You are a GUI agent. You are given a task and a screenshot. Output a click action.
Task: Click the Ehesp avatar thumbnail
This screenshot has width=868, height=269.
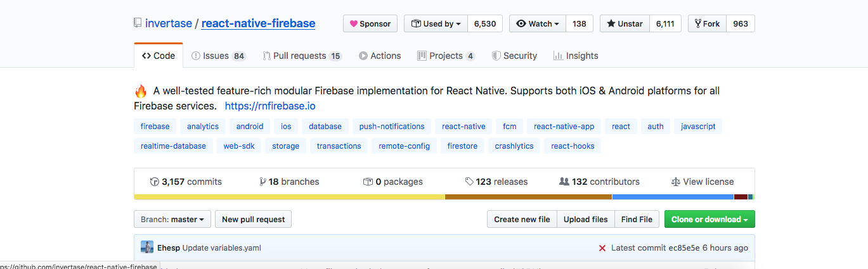(x=147, y=247)
